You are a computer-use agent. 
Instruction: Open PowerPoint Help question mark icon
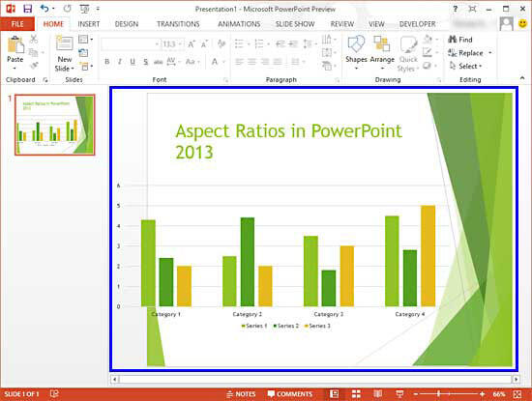click(456, 9)
